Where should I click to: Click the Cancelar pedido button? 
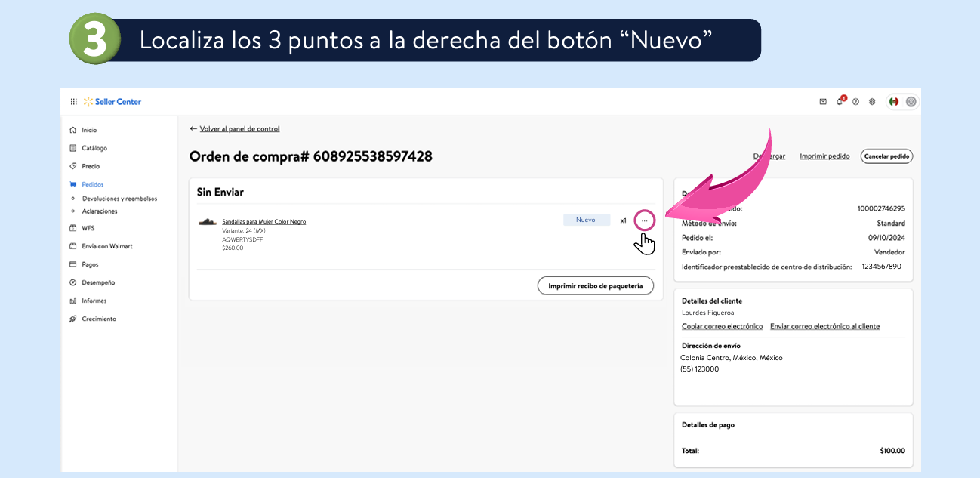coord(887,156)
